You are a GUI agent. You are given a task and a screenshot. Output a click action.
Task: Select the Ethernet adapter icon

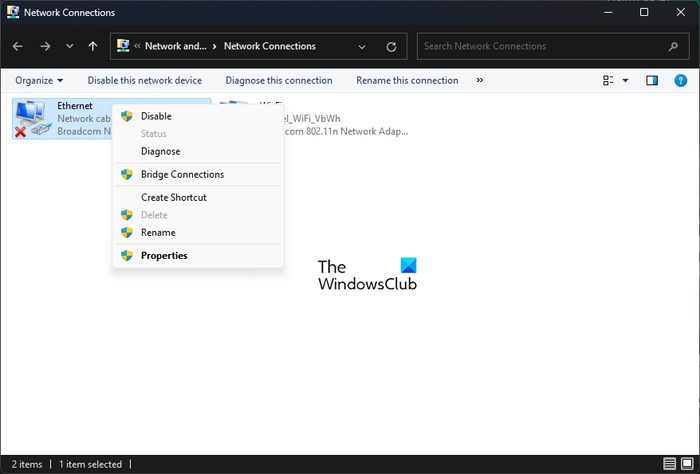tap(32, 119)
